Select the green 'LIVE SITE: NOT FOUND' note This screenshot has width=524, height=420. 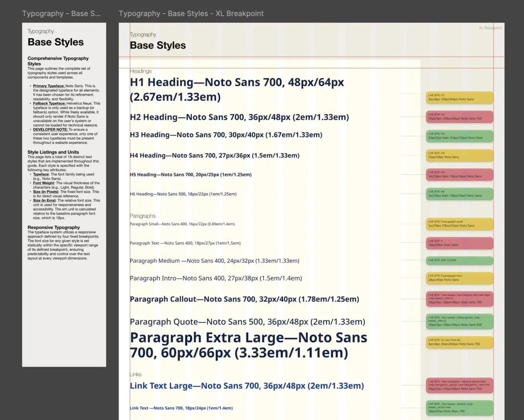[460, 260]
